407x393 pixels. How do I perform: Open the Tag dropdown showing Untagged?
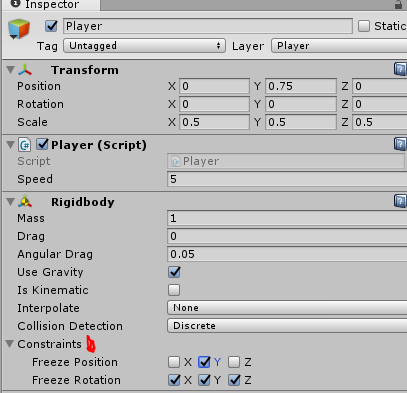tap(144, 46)
